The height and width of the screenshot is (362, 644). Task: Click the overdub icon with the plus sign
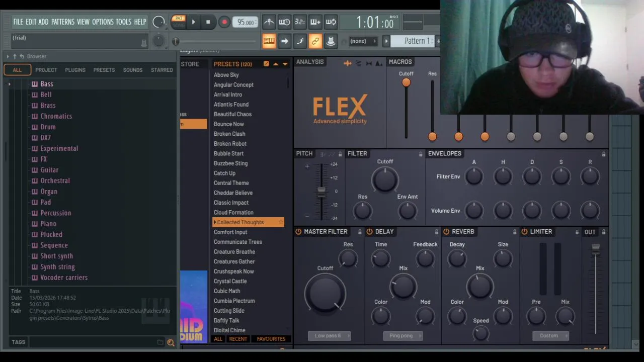315,22
